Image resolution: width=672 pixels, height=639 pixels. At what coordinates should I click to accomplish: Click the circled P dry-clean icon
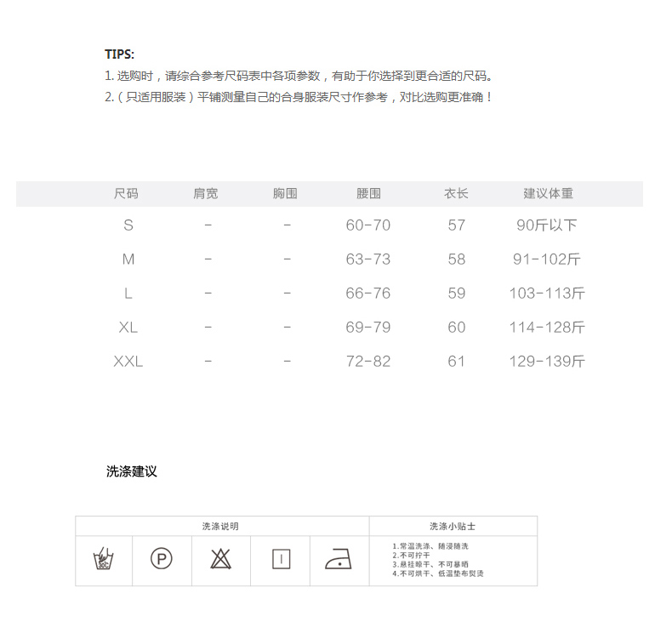click(162, 559)
